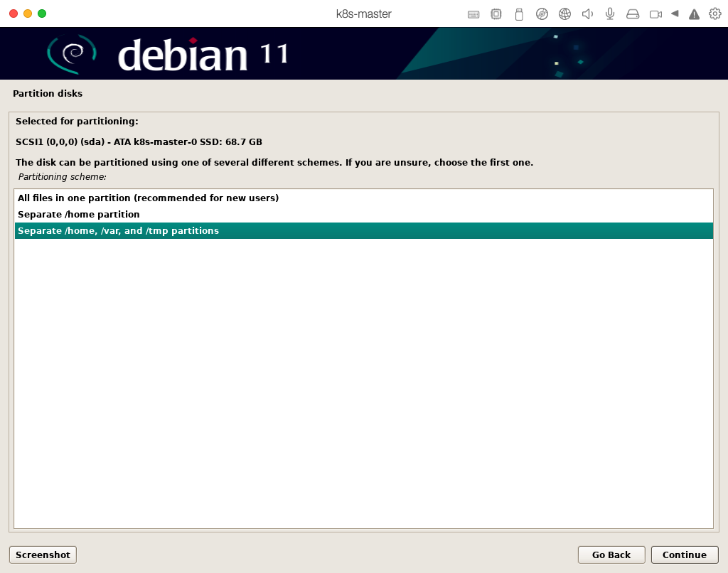
Task: Click the warning triangle icon
Action: tap(694, 14)
